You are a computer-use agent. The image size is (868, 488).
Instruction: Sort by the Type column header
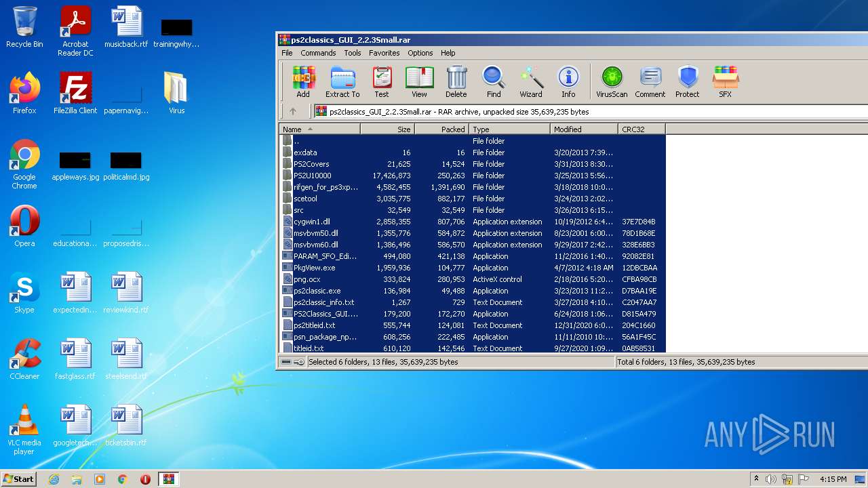(509, 129)
